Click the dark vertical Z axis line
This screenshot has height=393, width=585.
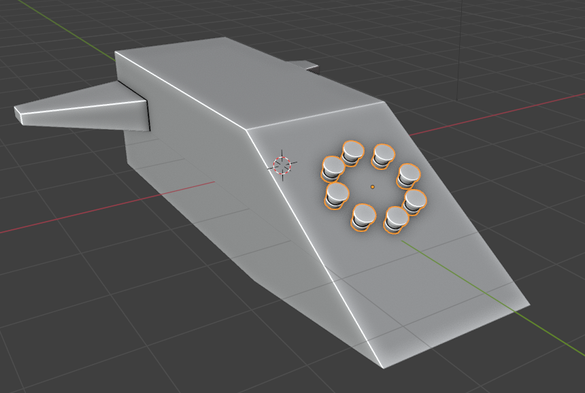click(x=460, y=50)
